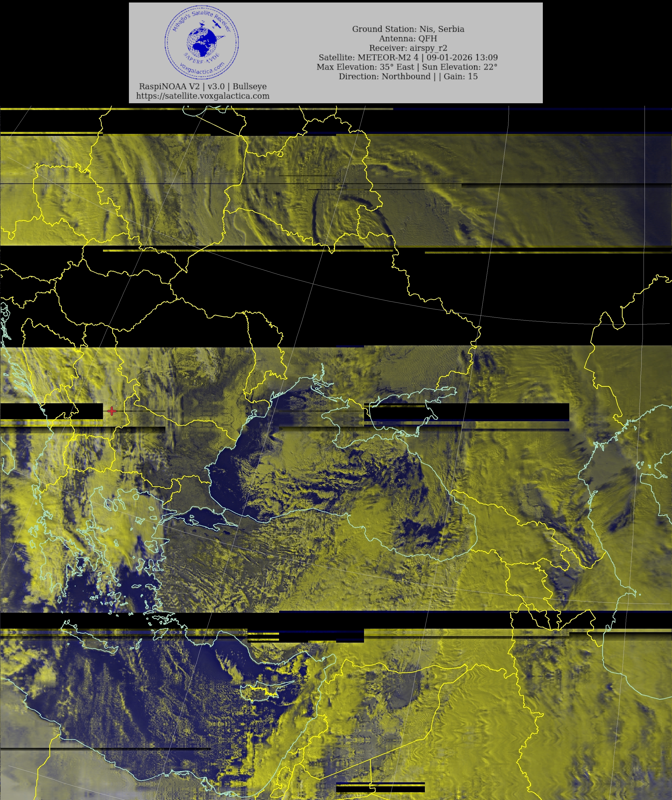Click the Mihajlo's Satellite Receiver logo stamp
This screenshot has width=672, height=800.
pos(201,42)
